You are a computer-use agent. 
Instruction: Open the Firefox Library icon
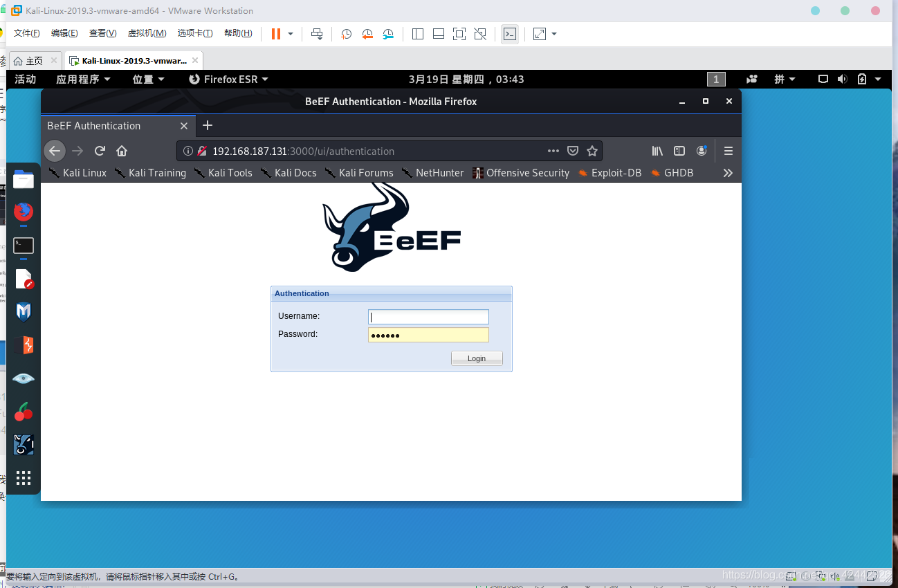(657, 151)
